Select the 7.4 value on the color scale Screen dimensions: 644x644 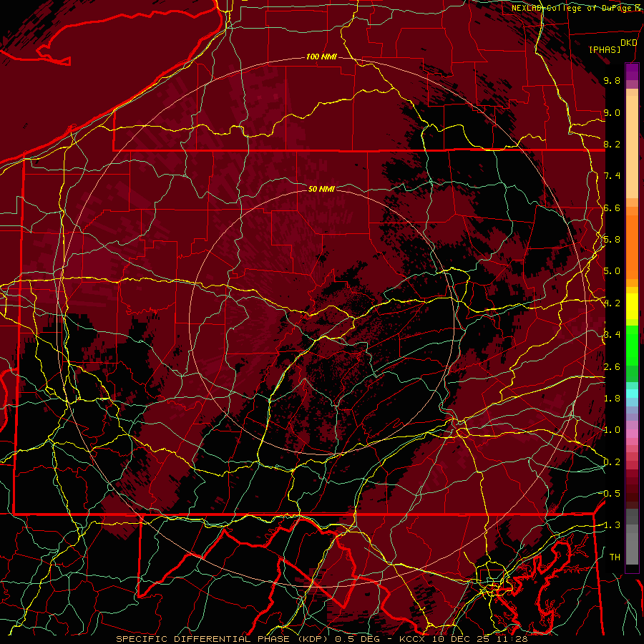click(x=612, y=176)
